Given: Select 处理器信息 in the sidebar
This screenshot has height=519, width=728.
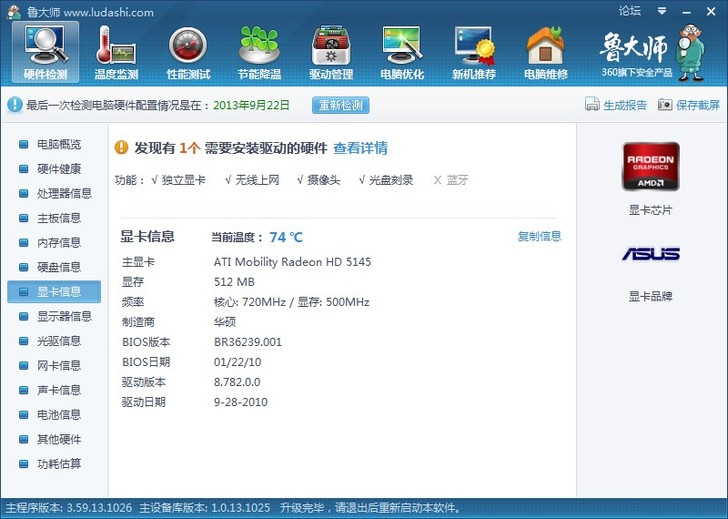Looking at the screenshot, I should click(x=65, y=194).
